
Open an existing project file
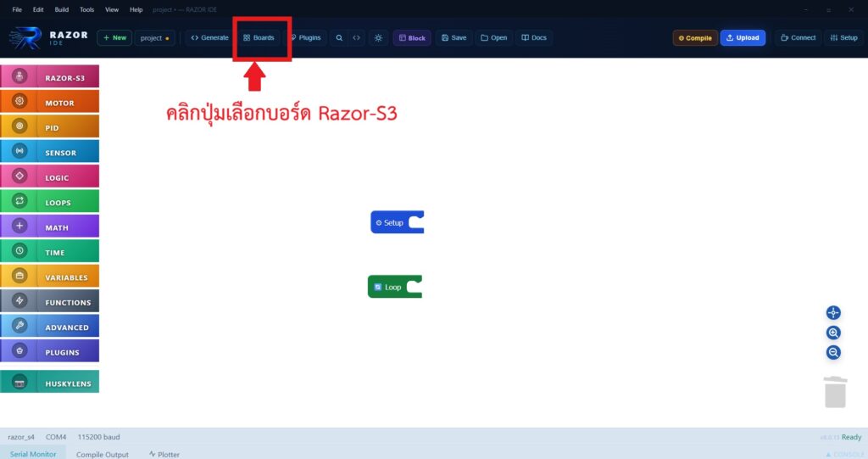coord(494,37)
